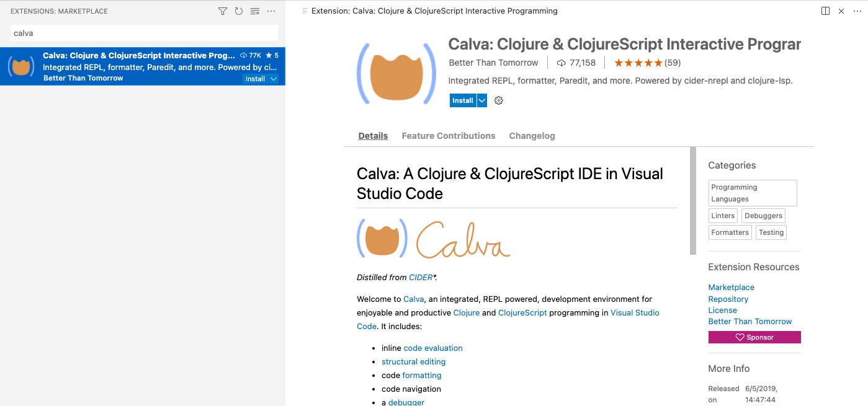Image resolution: width=868 pixels, height=406 pixels.
Task: Expand Install dropdown arrow in list item
Action: coord(274,79)
